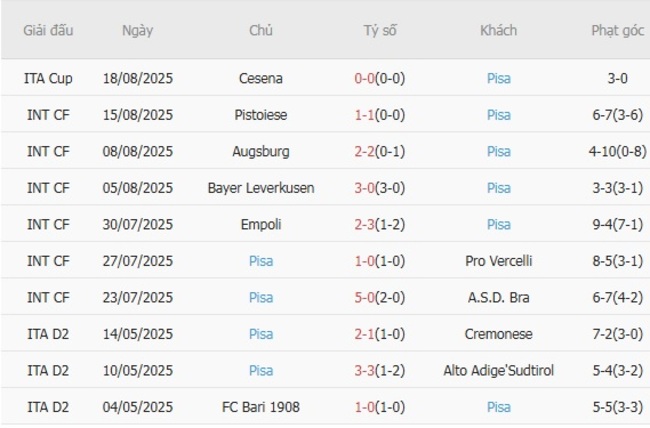Click the Empoli home team

coord(261,224)
